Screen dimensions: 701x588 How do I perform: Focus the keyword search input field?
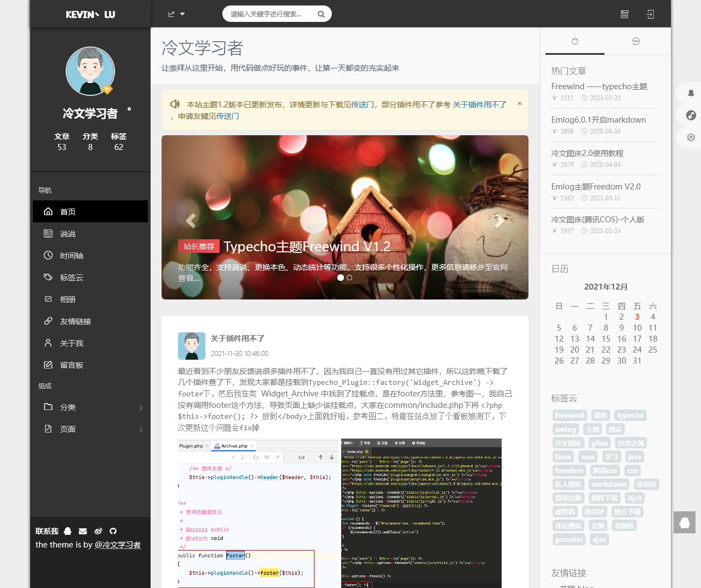266,14
